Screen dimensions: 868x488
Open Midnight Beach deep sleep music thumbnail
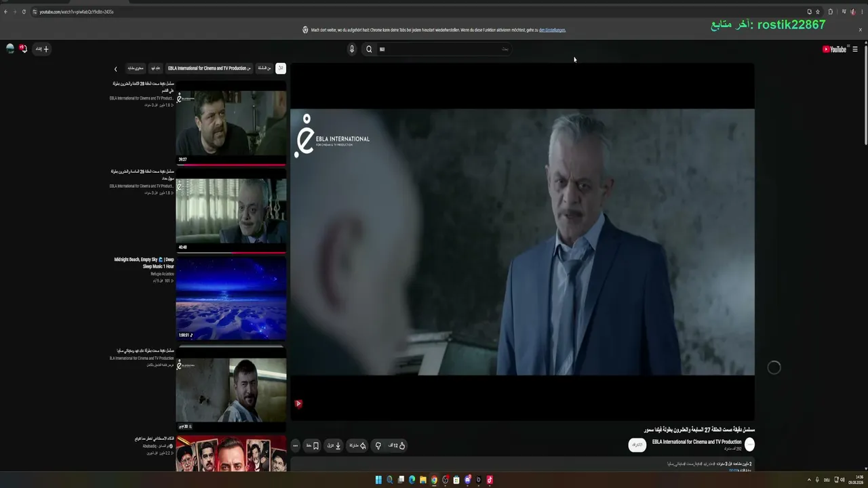231,298
